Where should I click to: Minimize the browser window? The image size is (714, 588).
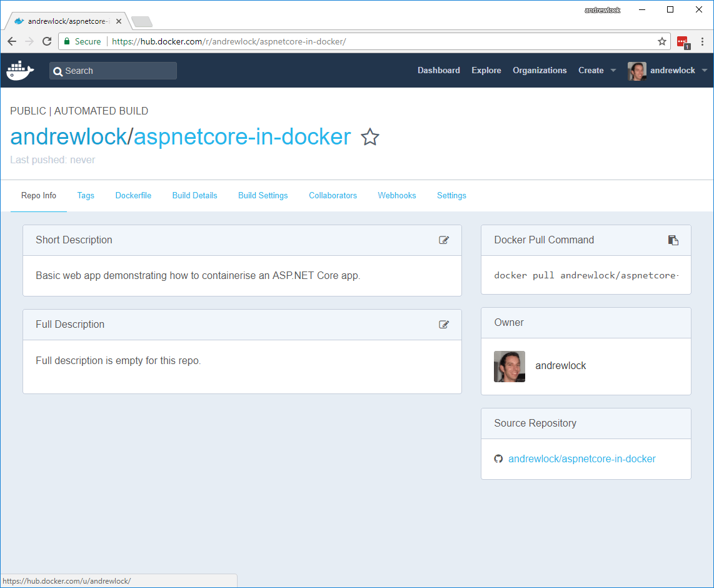coord(642,9)
